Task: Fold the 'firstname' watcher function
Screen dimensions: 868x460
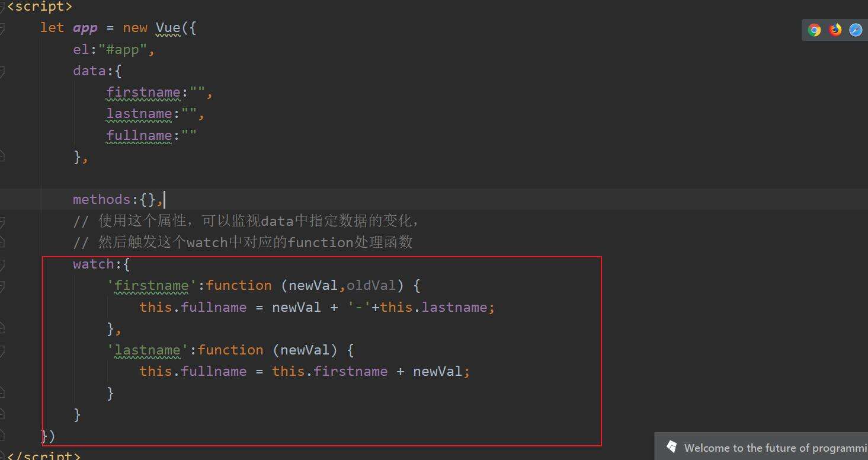Action: (2, 286)
